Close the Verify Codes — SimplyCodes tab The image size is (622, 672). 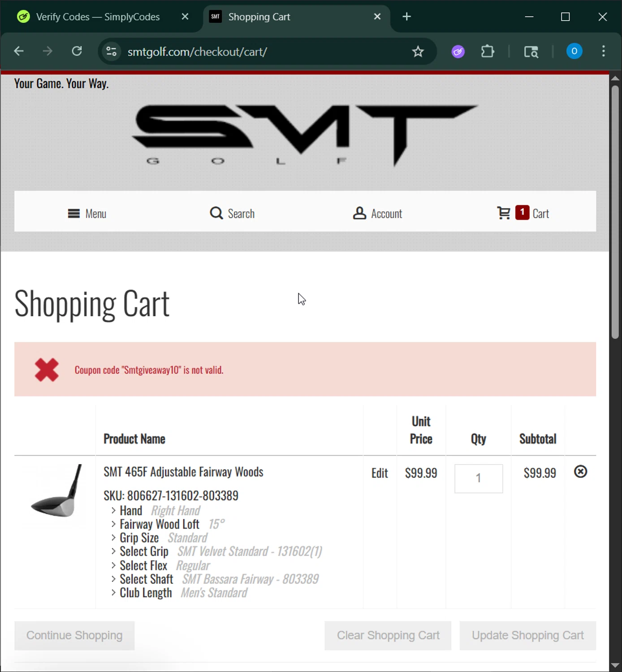[185, 17]
